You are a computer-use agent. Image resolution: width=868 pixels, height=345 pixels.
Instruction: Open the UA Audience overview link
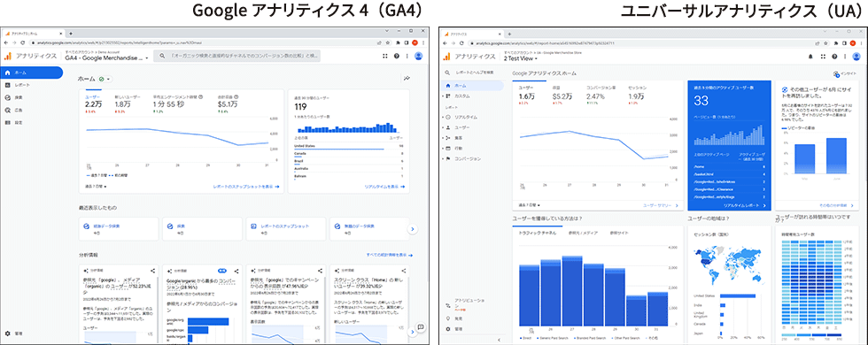coord(661,205)
